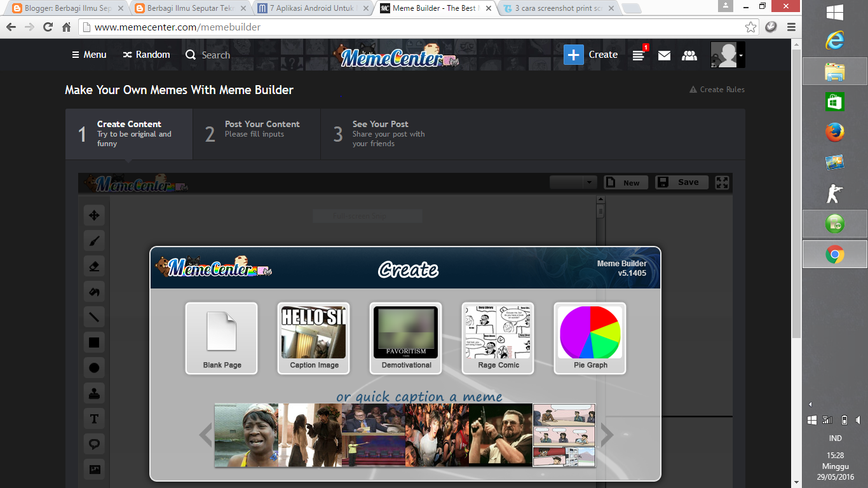Select the Rectangle shape tool
868x488 pixels.
coord(94,342)
